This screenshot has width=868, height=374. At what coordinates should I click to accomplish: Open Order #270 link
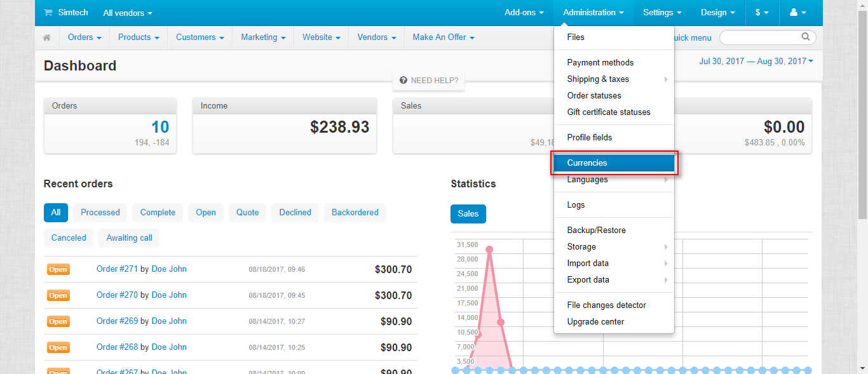(117, 295)
